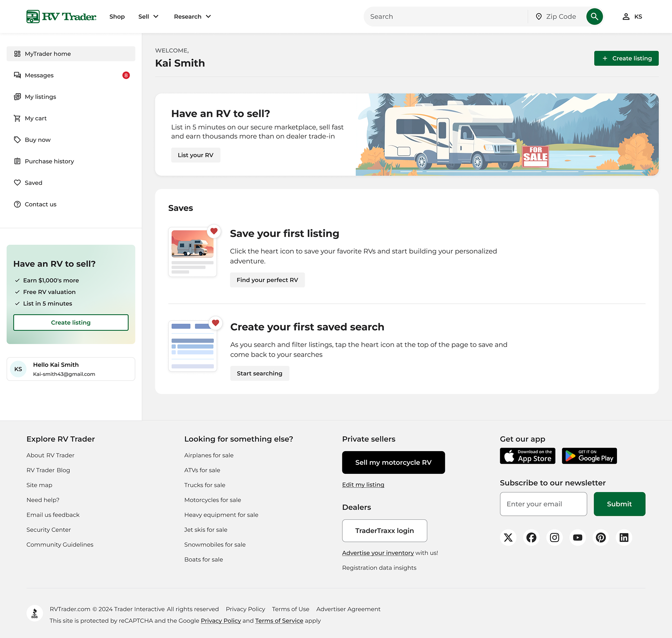Open the YouTube social icon
This screenshot has height=638, width=672.
click(577, 537)
